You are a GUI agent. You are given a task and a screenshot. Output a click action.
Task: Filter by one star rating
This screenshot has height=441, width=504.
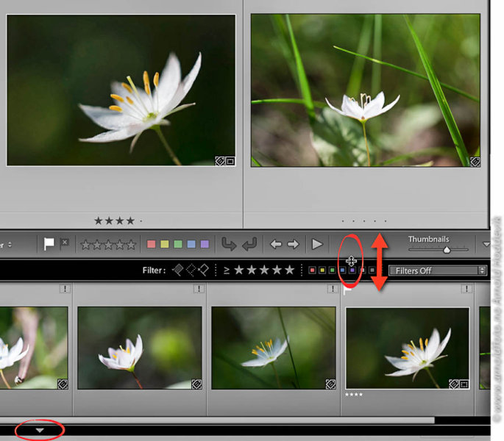pyautogui.click(x=239, y=270)
